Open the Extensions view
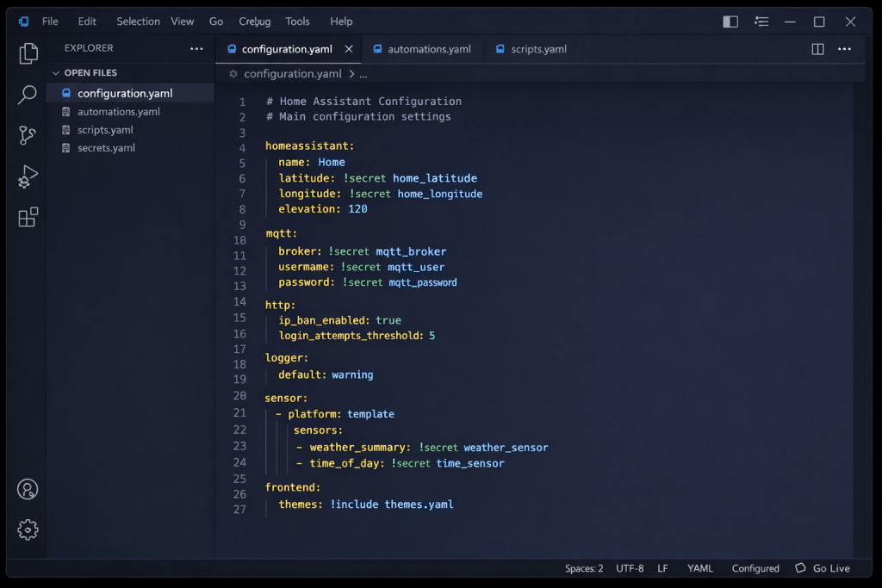The height and width of the screenshot is (588, 882). (28, 217)
